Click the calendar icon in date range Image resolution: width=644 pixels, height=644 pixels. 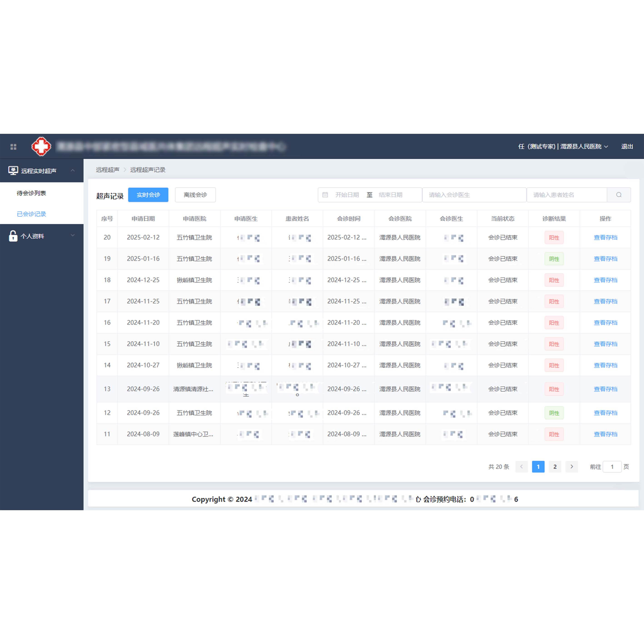pyautogui.click(x=325, y=195)
